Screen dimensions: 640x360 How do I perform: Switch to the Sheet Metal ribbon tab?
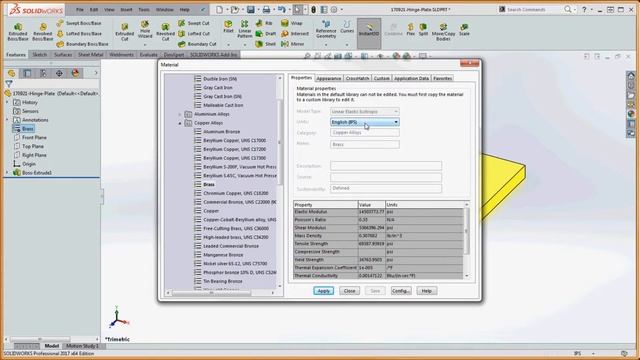click(91, 55)
